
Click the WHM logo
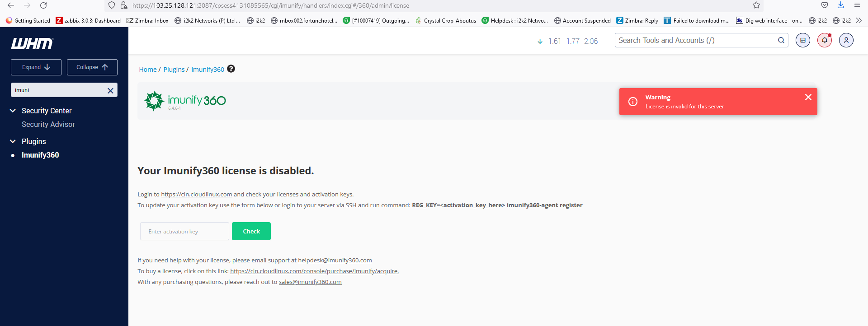pos(32,43)
